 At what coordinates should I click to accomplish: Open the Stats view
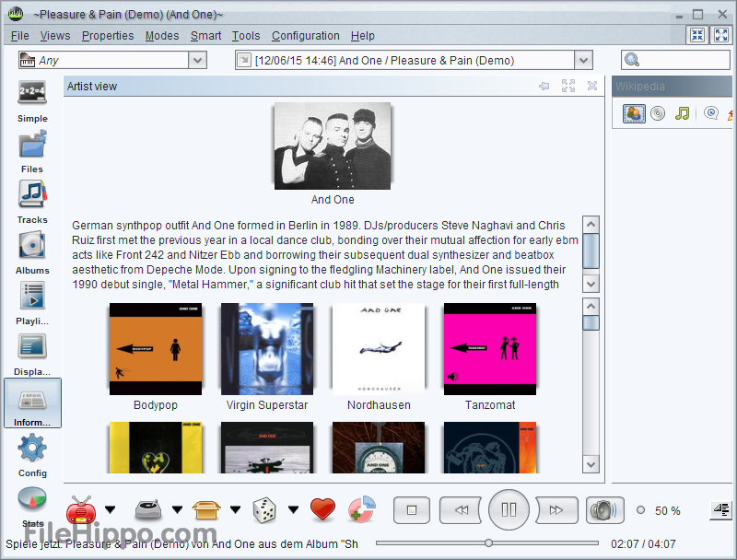click(x=32, y=507)
